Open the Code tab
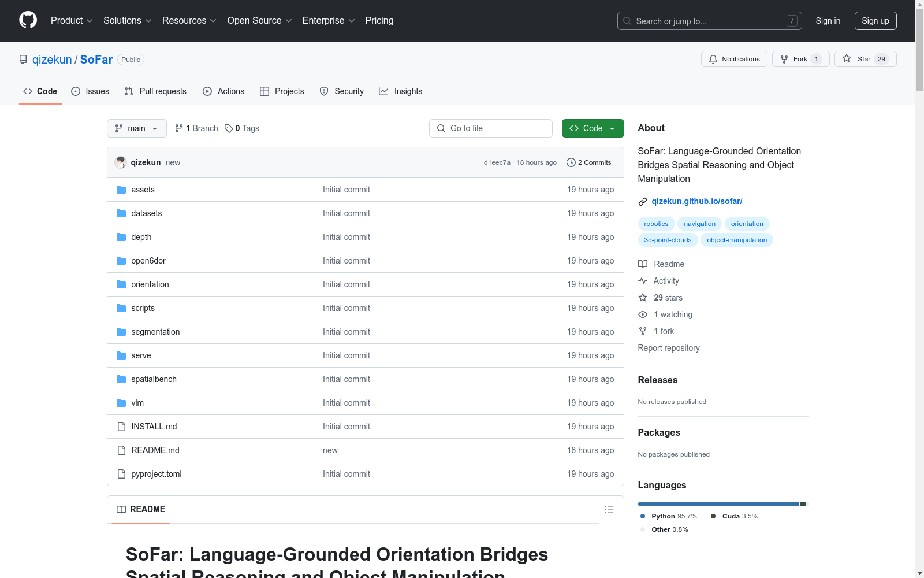The width and height of the screenshot is (924, 578). click(40, 91)
